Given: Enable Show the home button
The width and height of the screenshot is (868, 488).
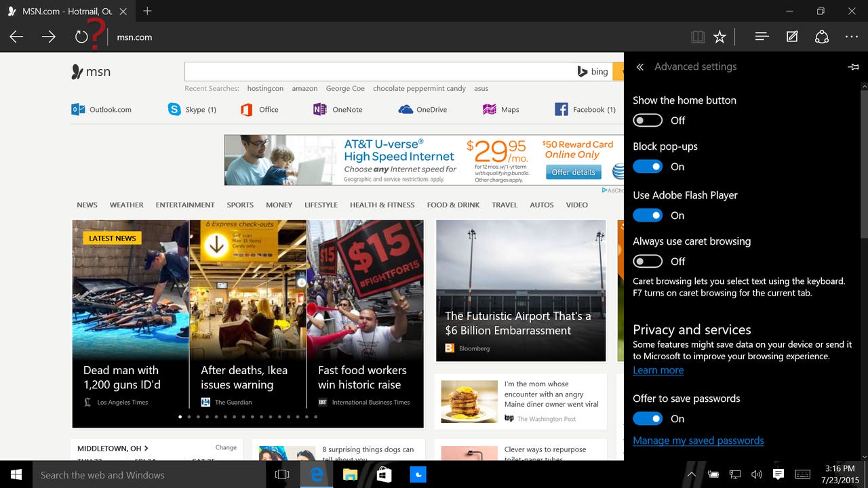Looking at the screenshot, I should pos(648,120).
